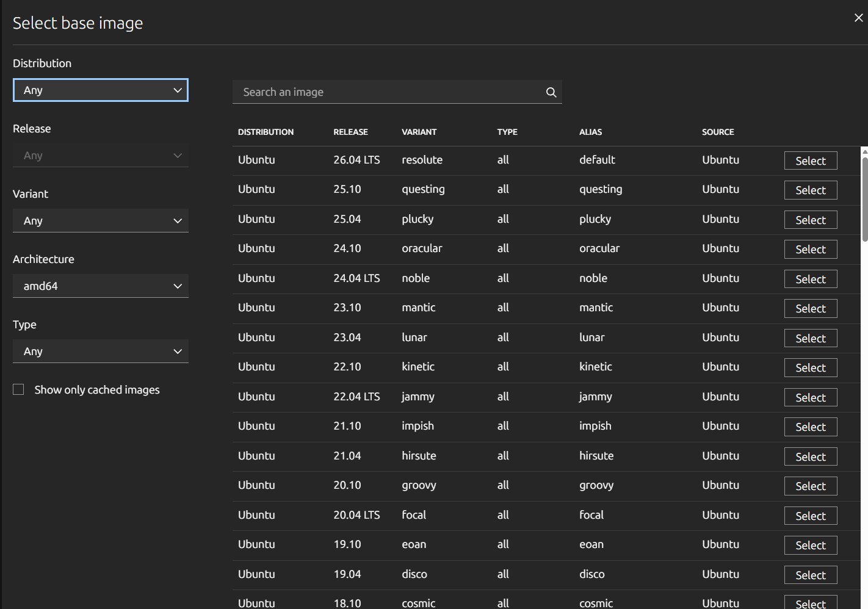Click the 'default' alias cell
This screenshot has width=868, height=609.
point(597,160)
